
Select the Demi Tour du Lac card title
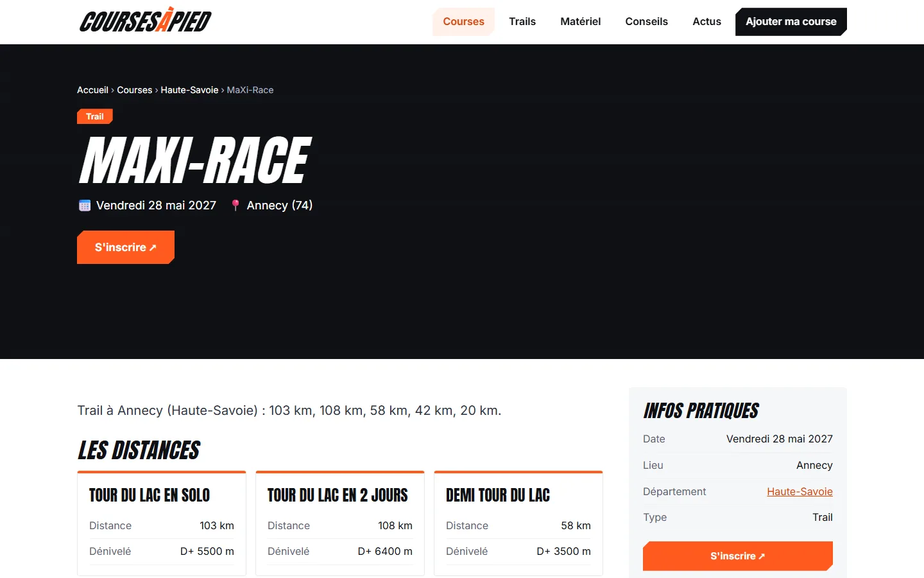pyautogui.click(x=498, y=495)
